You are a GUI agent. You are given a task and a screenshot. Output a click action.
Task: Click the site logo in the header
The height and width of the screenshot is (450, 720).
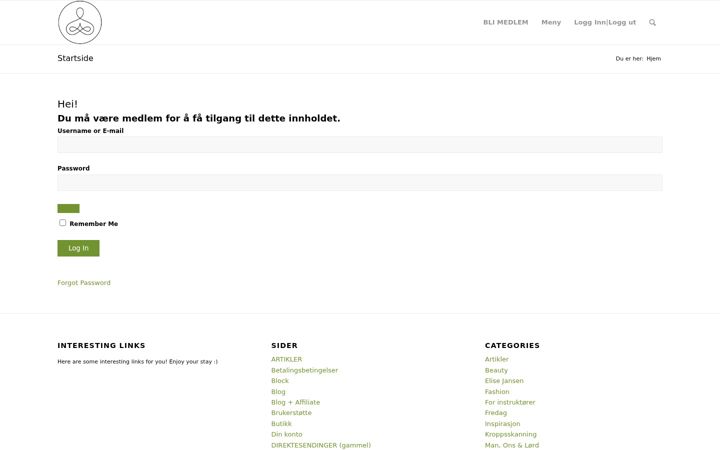click(80, 22)
